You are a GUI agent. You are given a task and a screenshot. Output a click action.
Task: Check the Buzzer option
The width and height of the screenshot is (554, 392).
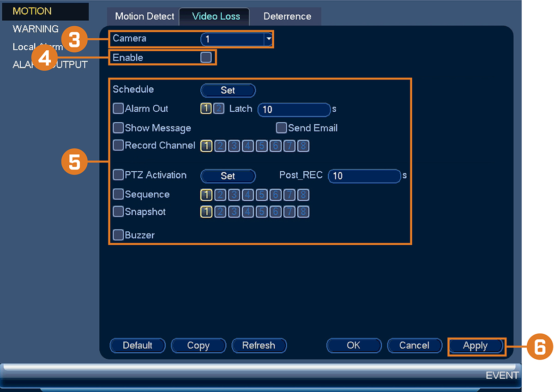point(119,235)
